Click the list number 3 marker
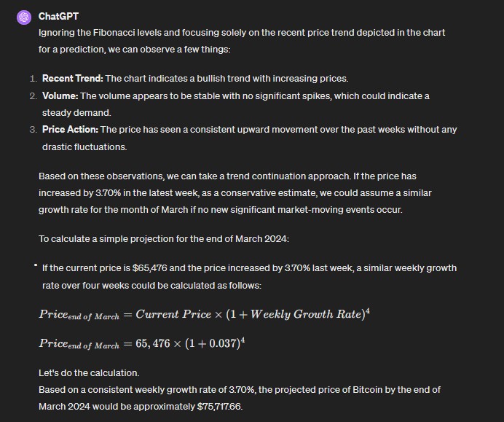 pos(33,130)
